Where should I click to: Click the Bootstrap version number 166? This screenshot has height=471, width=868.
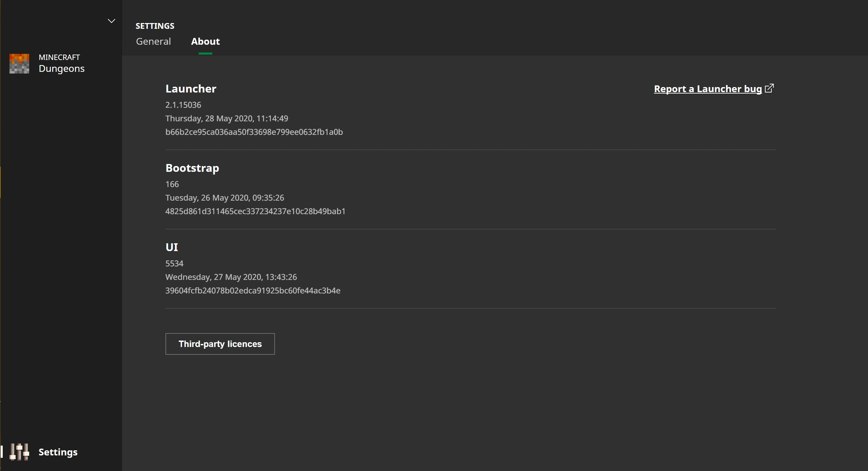172,184
